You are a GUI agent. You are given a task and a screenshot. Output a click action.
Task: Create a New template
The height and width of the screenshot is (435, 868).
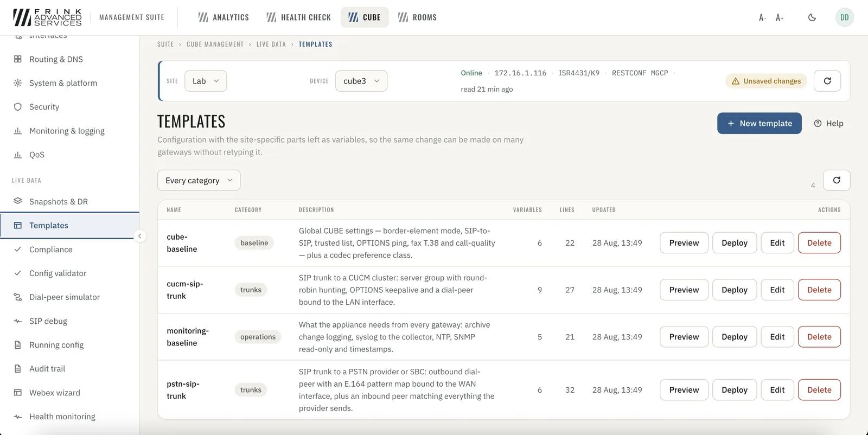click(x=759, y=123)
